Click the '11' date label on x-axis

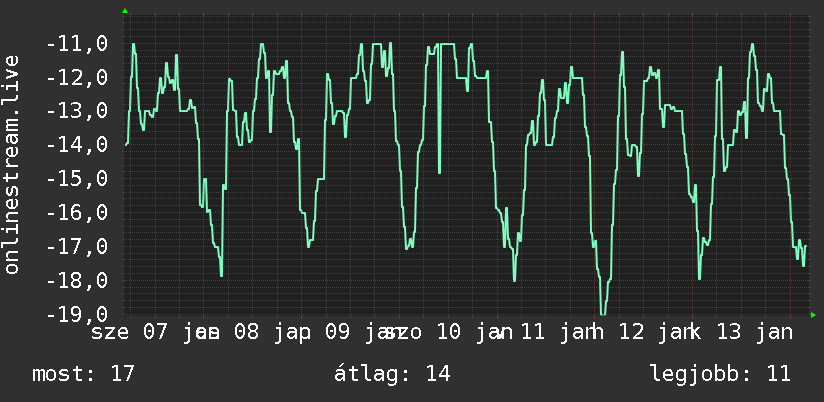(x=533, y=333)
